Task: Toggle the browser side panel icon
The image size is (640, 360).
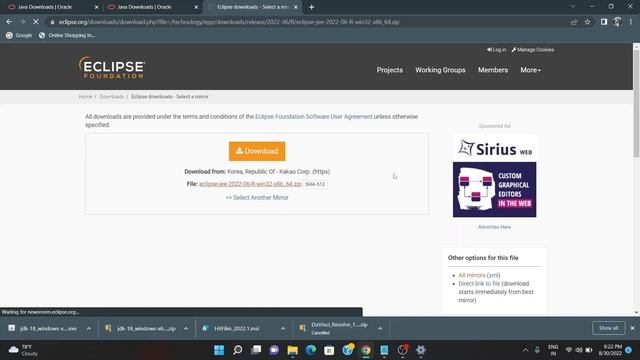Action: tap(604, 22)
